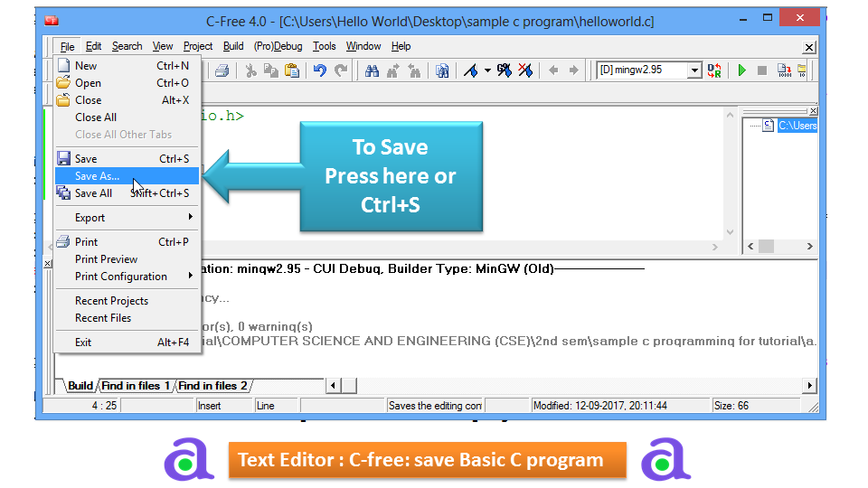
Task: Click the output panel scroll-right arrow
Action: click(810, 386)
